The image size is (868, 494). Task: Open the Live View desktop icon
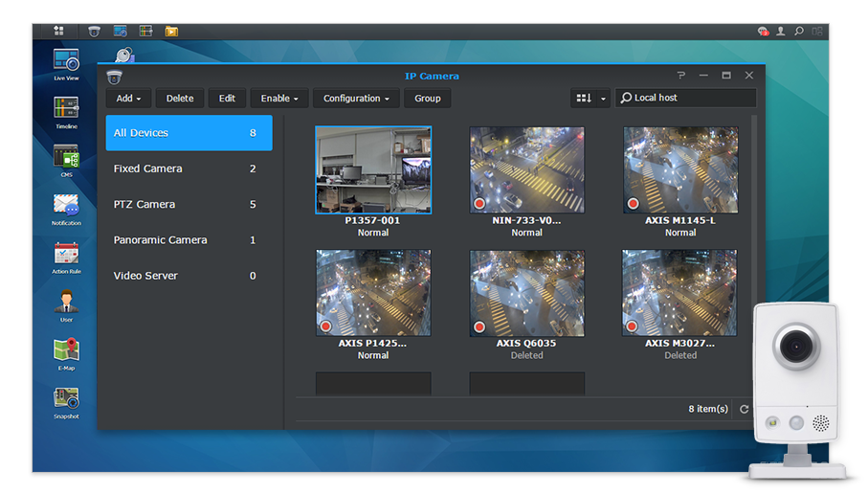click(66, 61)
